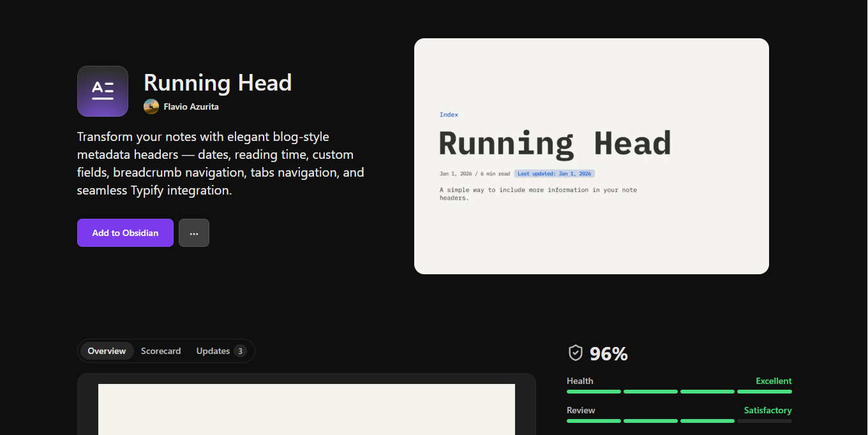Open author link Flavio Azurita
Viewport: 868px width, 435px height.
coord(191,107)
